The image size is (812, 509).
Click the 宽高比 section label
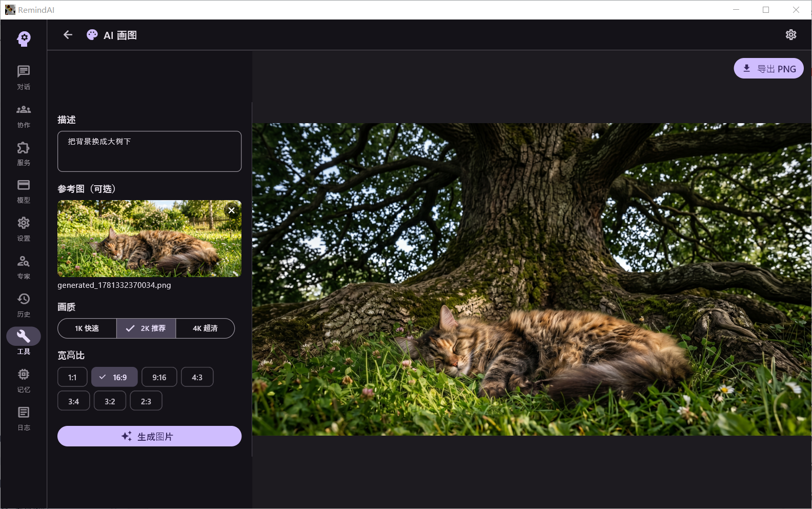pos(71,355)
